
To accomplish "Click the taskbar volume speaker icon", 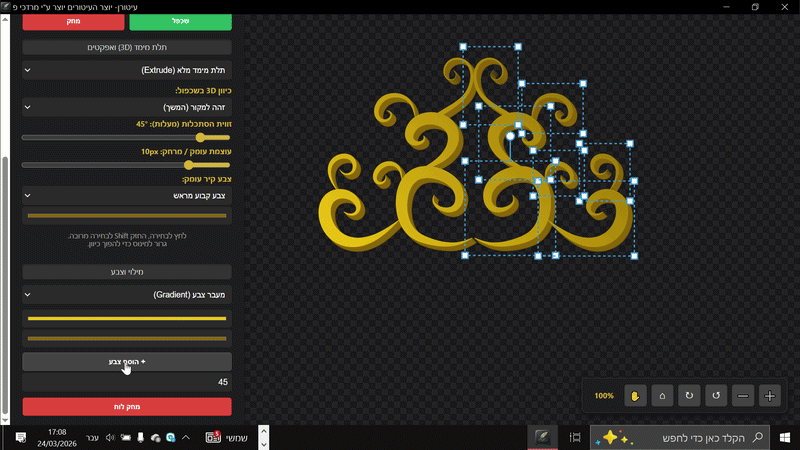I will (x=110, y=438).
